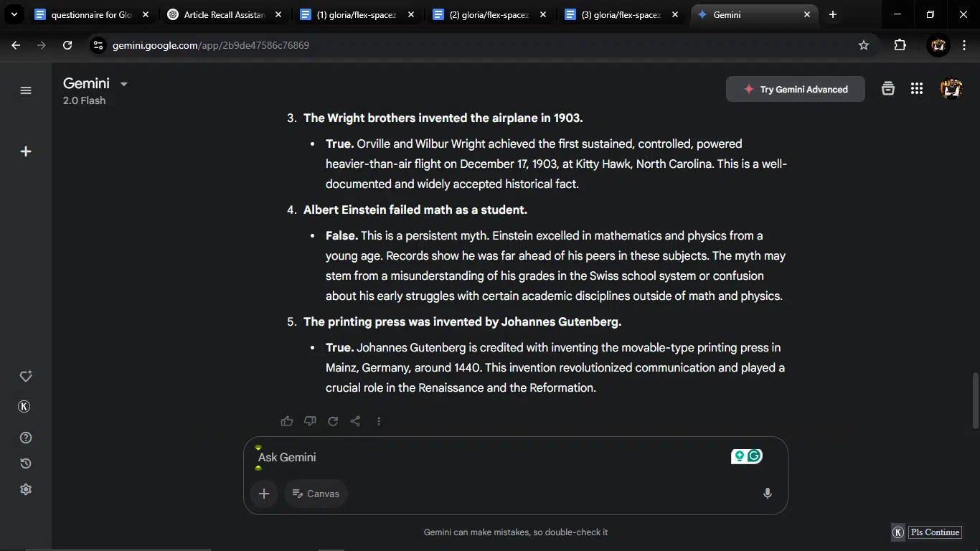The width and height of the screenshot is (980, 551).
Task: Give thumbs down to the response
Action: (x=310, y=421)
